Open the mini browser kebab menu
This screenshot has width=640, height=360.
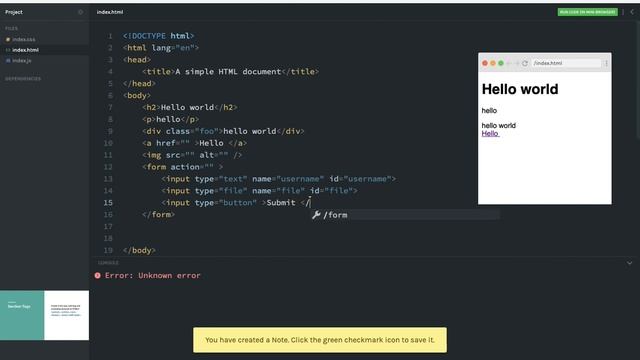coord(606,63)
